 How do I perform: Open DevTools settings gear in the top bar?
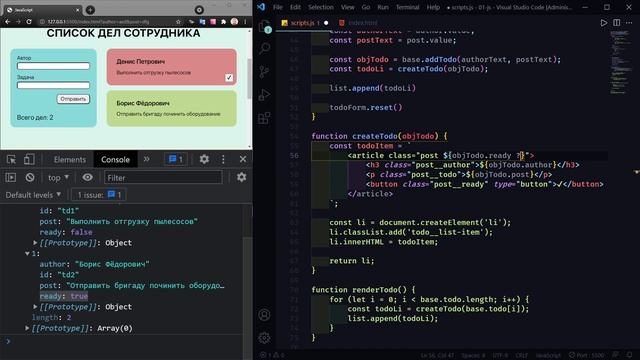[204, 159]
